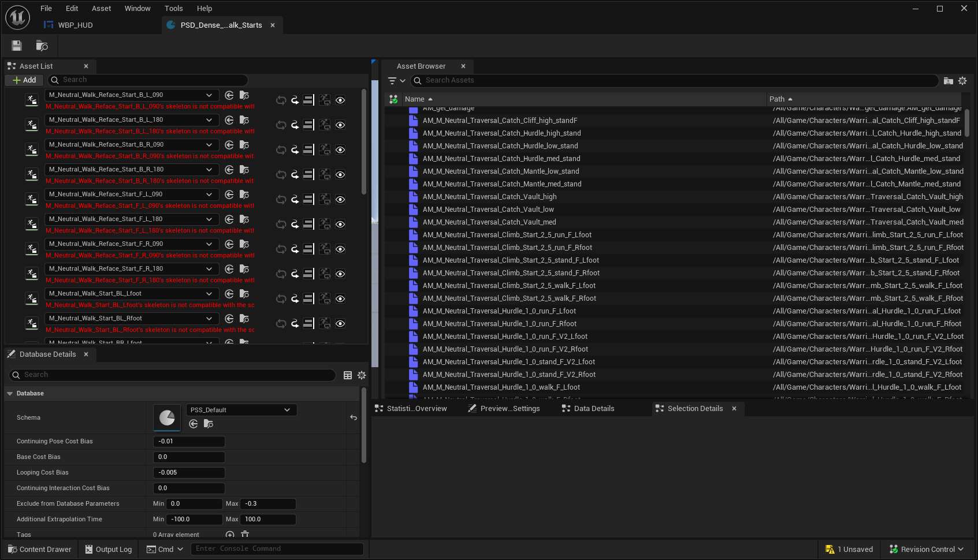Add a new asset to Asset List

24,80
